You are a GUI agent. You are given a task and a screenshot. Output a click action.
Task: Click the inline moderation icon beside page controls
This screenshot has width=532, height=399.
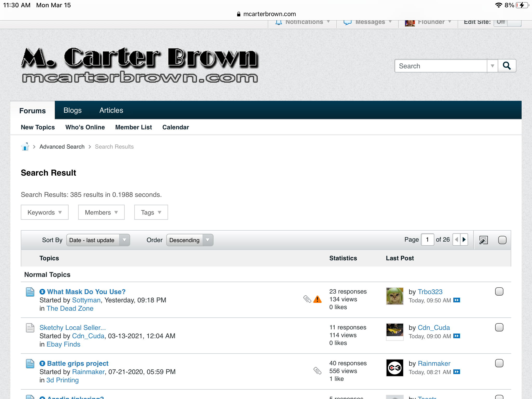click(x=483, y=240)
